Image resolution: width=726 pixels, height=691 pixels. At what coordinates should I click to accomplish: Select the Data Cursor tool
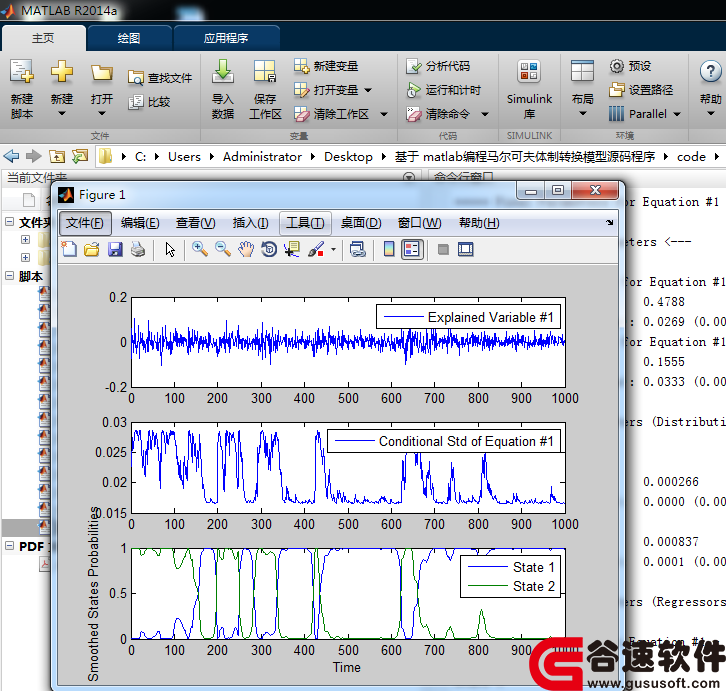[x=292, y=250]
